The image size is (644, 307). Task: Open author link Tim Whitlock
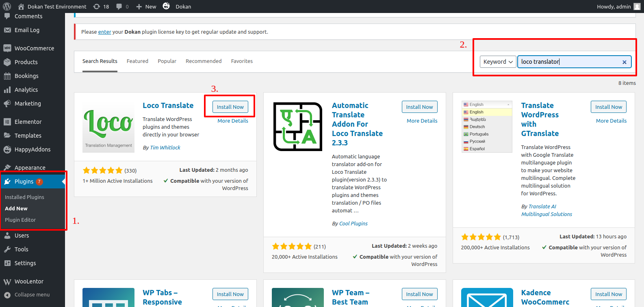[165, 148]
